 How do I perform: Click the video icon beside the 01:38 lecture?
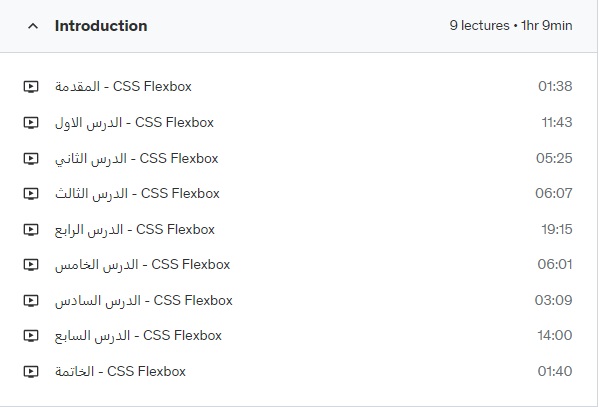pyautogui.click(x=31, y=87)
